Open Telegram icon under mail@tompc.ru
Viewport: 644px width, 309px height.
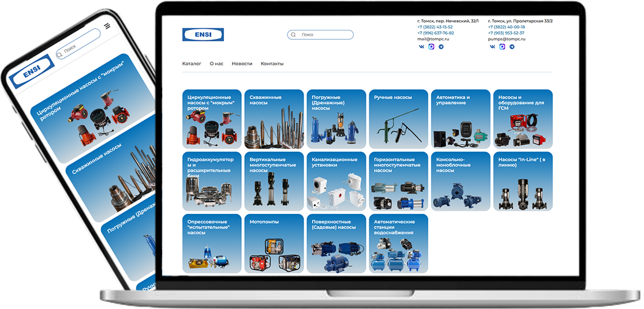pos(441,47)
